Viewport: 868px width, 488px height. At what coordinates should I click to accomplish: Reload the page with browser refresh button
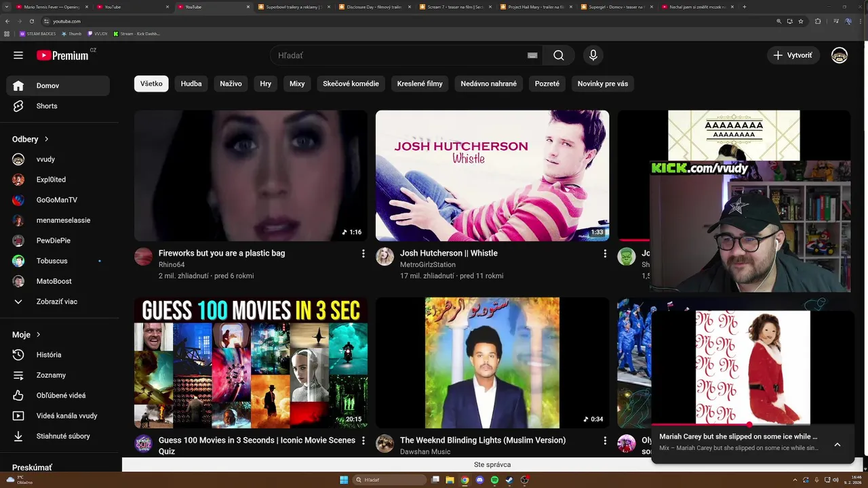click(31, 21)
